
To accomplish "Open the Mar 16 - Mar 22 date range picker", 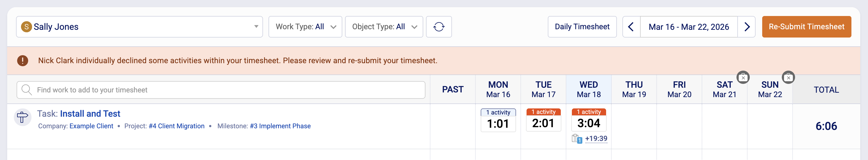I will 688,27.
